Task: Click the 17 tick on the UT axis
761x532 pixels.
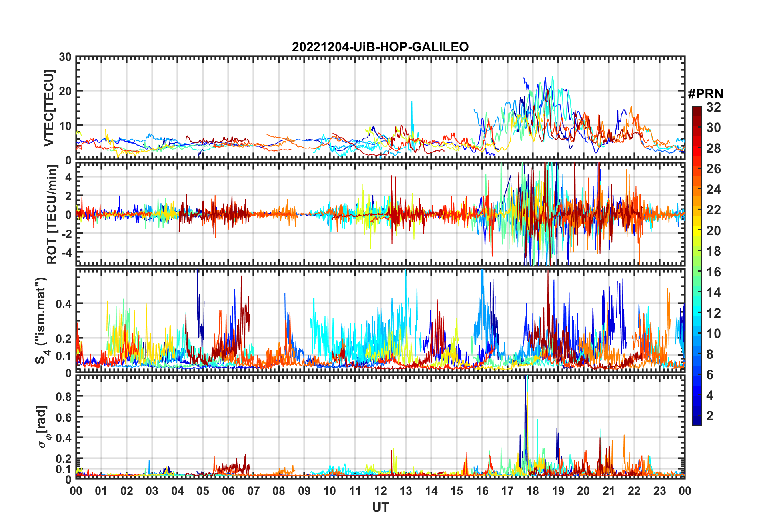Action: tap(507, 491)
